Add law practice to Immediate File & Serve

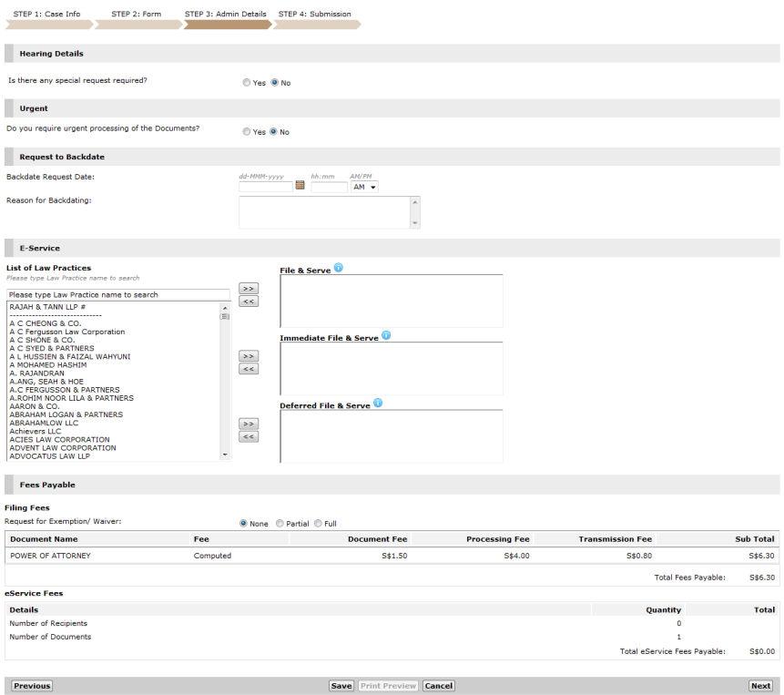(248, 356)
